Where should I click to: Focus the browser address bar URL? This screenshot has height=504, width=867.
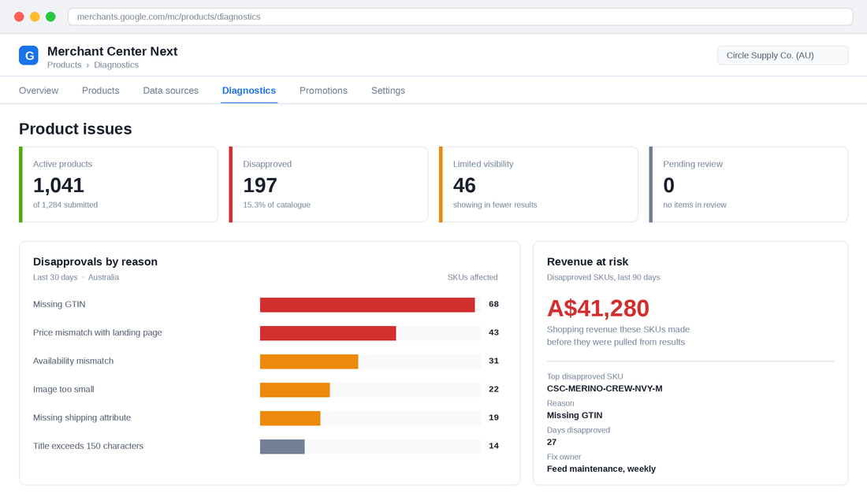[x=460, y=17]
